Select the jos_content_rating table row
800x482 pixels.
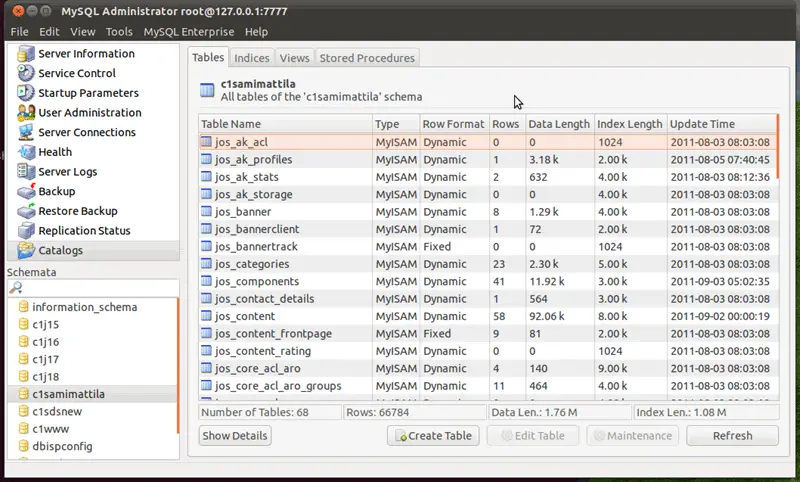pyautogui.click(x=488, y=351)
